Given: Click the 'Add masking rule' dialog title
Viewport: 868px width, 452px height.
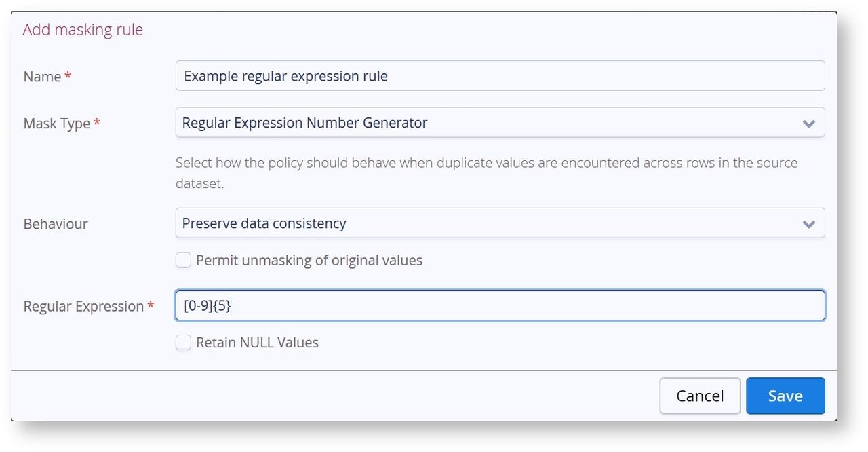Looking at the screenshot, I should (83, 30).
